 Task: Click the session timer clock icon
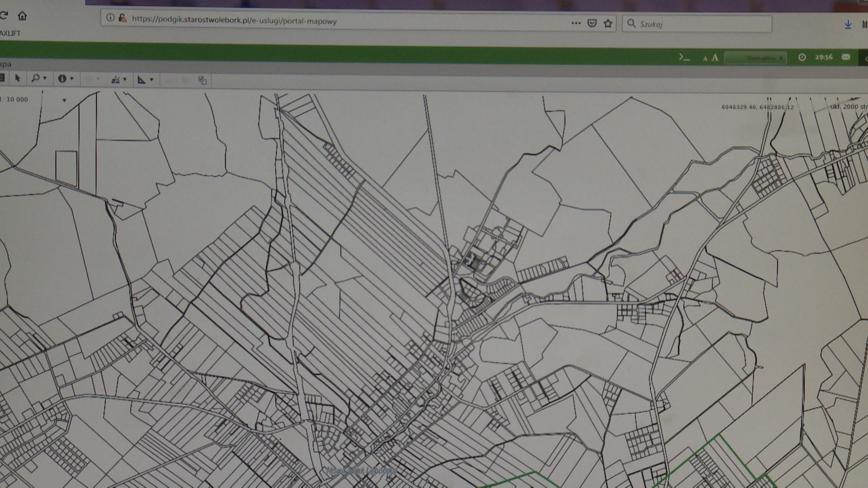point(802,57)
